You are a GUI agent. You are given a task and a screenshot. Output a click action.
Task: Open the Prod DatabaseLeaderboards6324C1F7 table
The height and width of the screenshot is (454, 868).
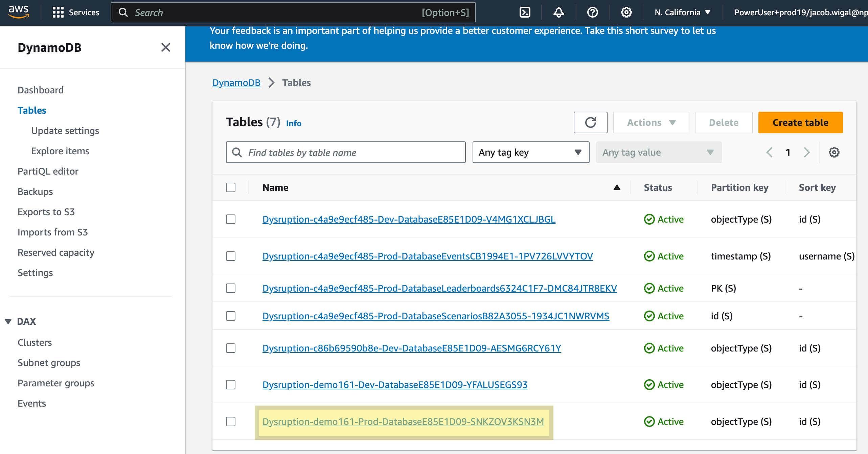point(440,288)
